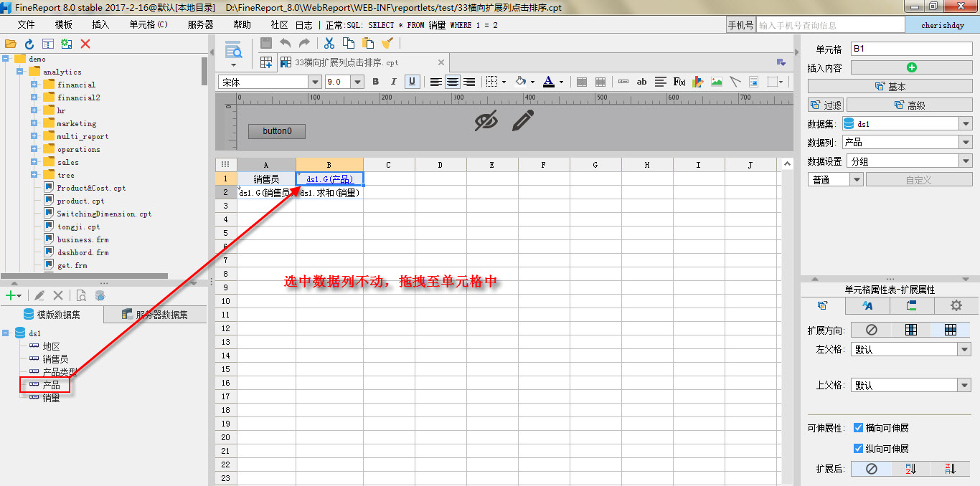The height and width of the screenshot is (486, 980).
Task: Open the fill color paint bucket
Action: [520, 82]
